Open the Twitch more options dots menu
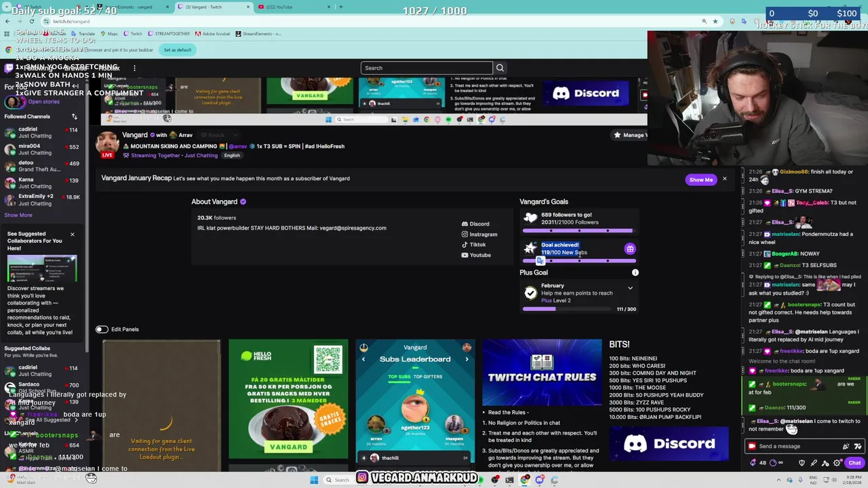Screen dimensions: 868x488 [134, 68]
